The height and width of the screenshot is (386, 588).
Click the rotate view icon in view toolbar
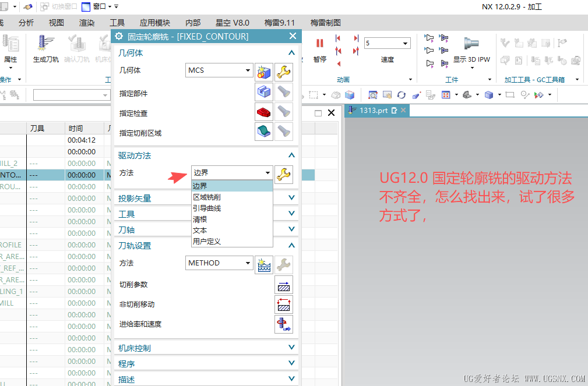tap(402, 95)
